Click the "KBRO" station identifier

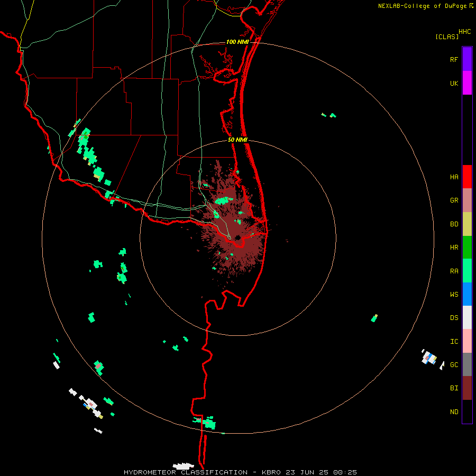(271, 472)
